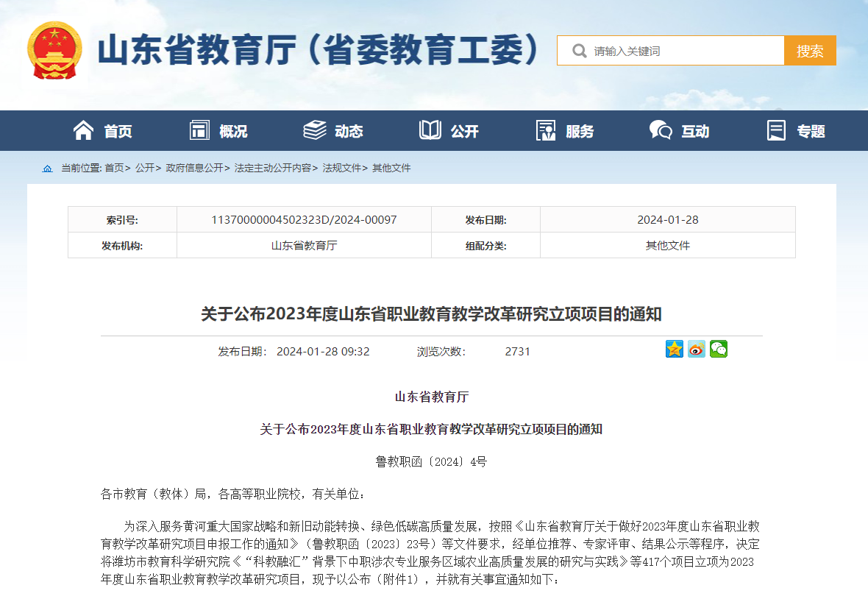Viewport: 868px width, 599px height.
Task: Click the document number 鲁教职函〔2024〕4号
Action: click(x=431, y=461)
